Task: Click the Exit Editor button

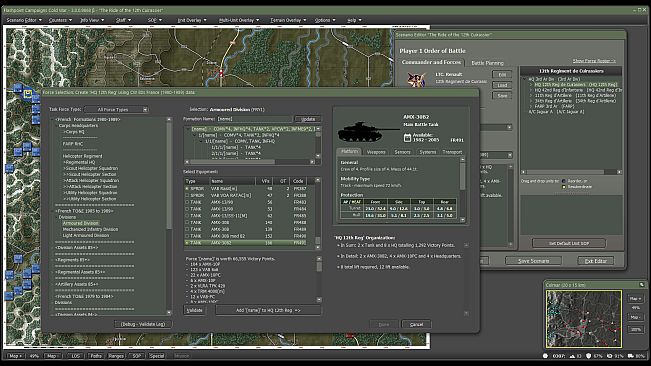Action: point(596,261)
